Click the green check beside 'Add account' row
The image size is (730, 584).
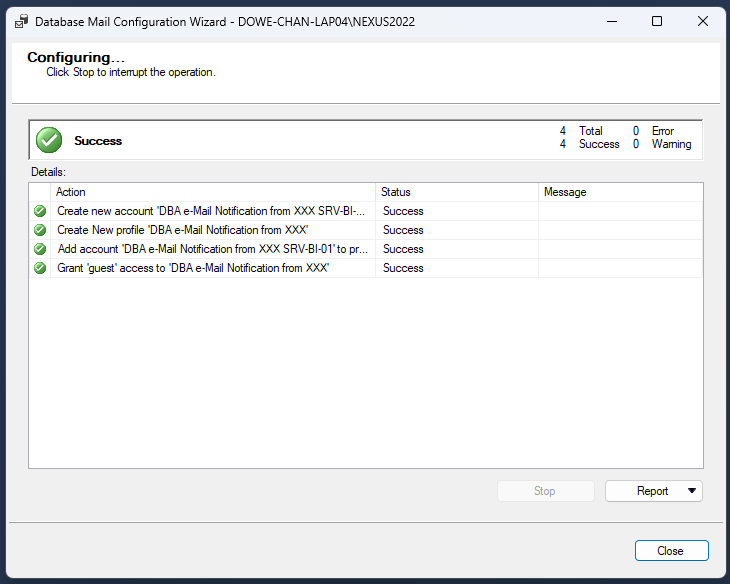coord(40,249)
